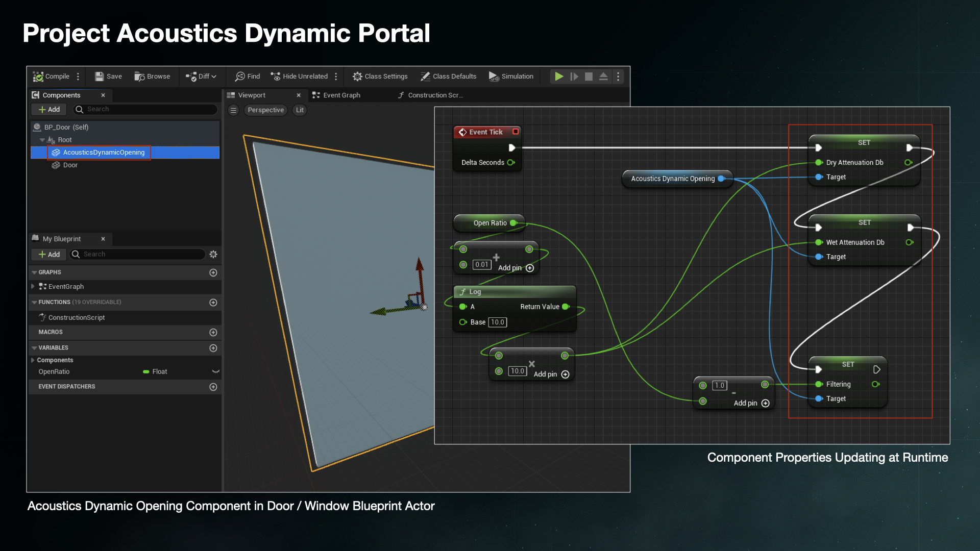Viewport: 980px width, 551px height.
Task: Click the frame skip play button
Action: [x=574, y=77]
